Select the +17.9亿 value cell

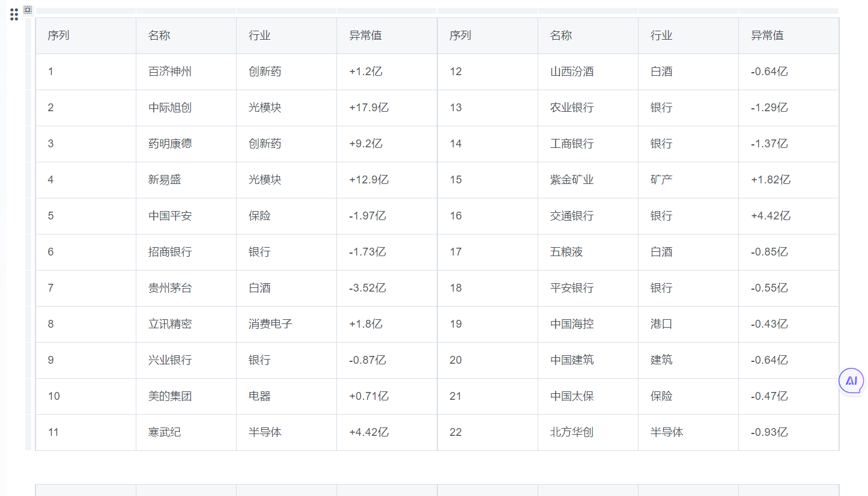point(369,108)
